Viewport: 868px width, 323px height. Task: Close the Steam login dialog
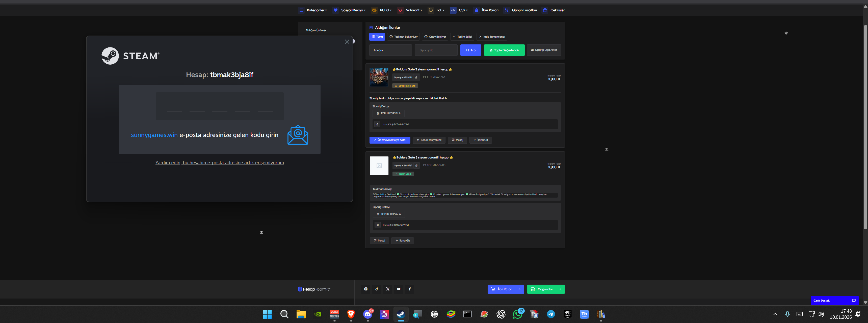(x=347, y=42)
